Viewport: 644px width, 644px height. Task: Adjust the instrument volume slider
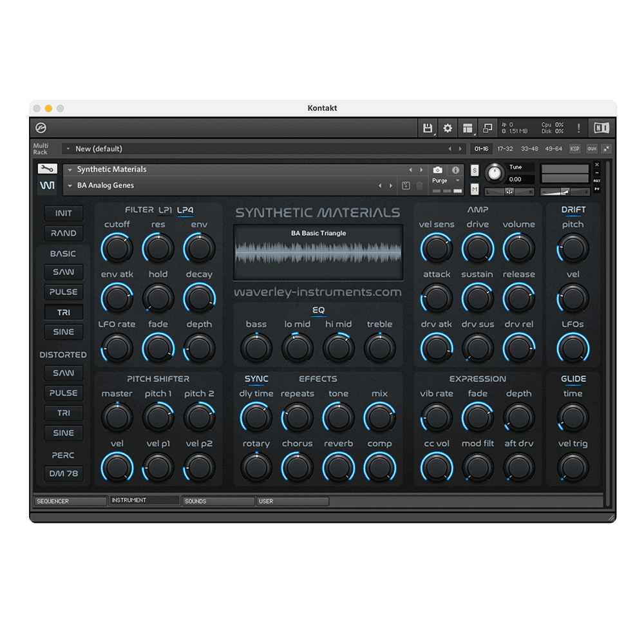(565, 192)
